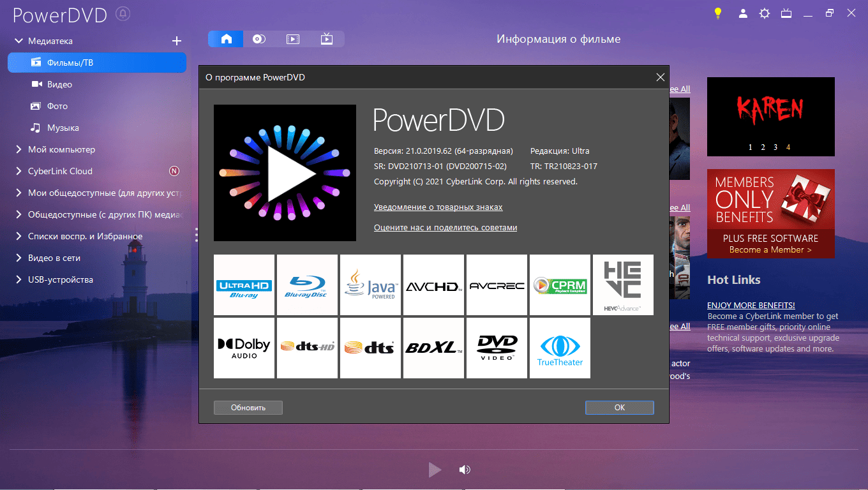The width and height of the screenshot is (868, 490).
Task: Expand Видео в сети
Action: click(x=19, y=258)
